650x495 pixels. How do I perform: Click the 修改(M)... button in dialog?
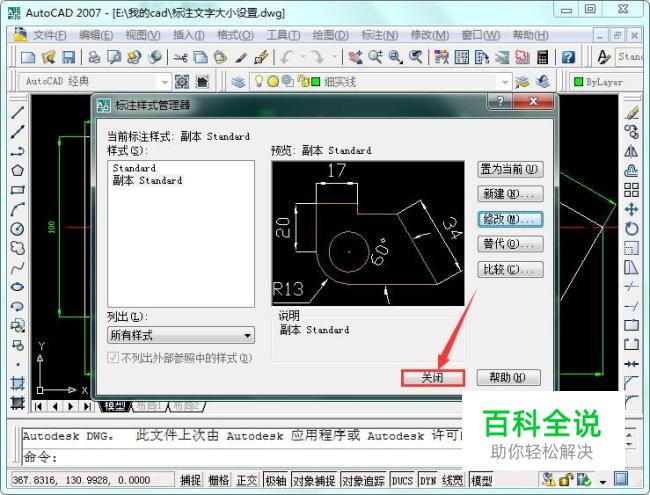(510, 219)
